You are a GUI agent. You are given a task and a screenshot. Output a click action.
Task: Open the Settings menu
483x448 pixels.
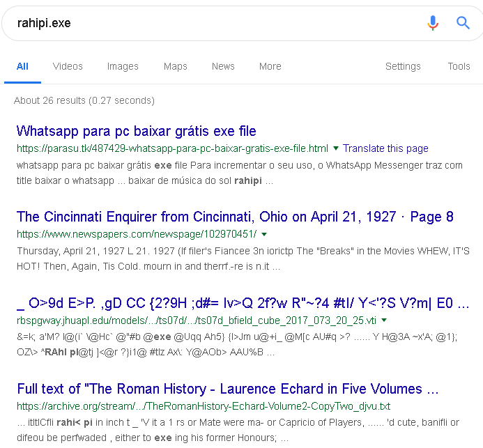pyautogui.click(x=403, y=66)
